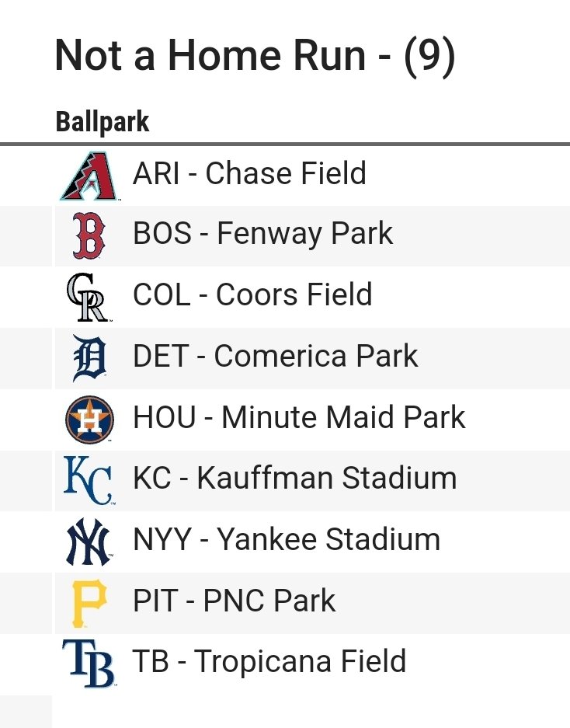Click the Colorado Rockies CR logo
Image resolution: width=570 pixels, height=728 pixels.
(89, 297)
